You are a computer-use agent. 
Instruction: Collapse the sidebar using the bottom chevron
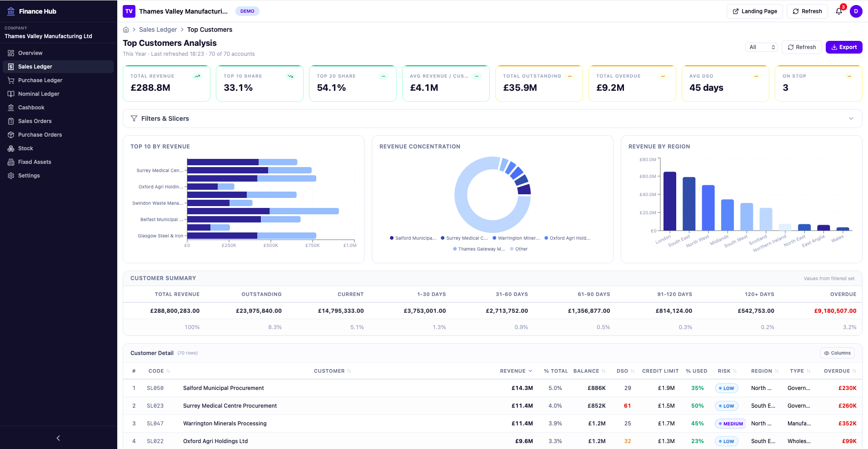tap(58, 438)
